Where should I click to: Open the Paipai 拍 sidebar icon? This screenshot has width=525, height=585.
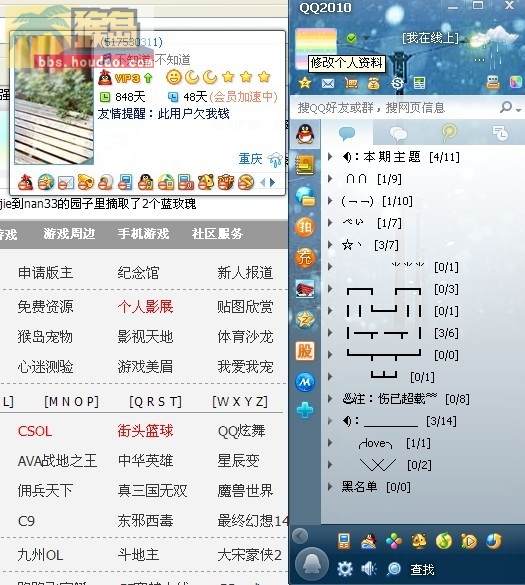tap(305, 227)
